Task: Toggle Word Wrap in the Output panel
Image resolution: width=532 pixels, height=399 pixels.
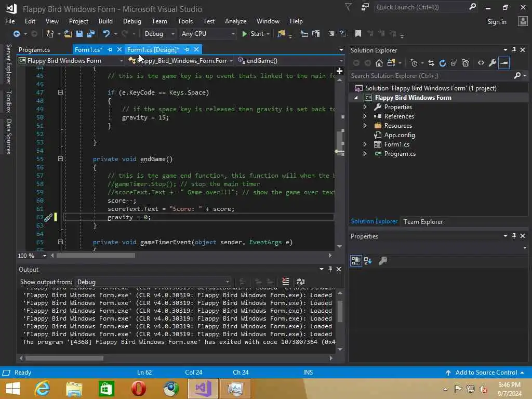Action: click(x=301, y=282)
